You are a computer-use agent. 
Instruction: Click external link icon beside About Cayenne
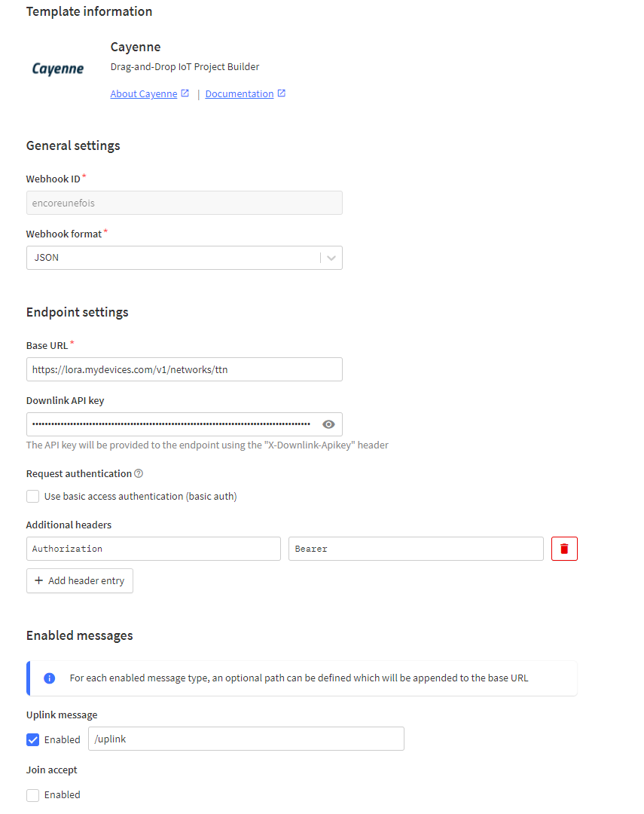[x=185, y=93]
